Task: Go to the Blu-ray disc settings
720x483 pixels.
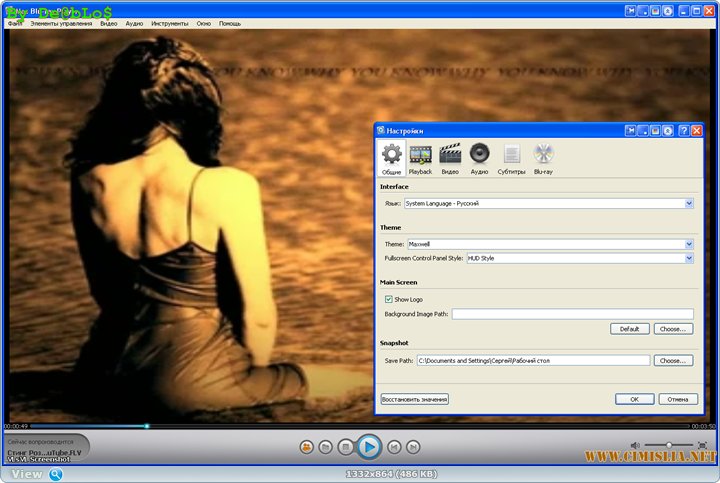Action: click(x=543, y=157)
